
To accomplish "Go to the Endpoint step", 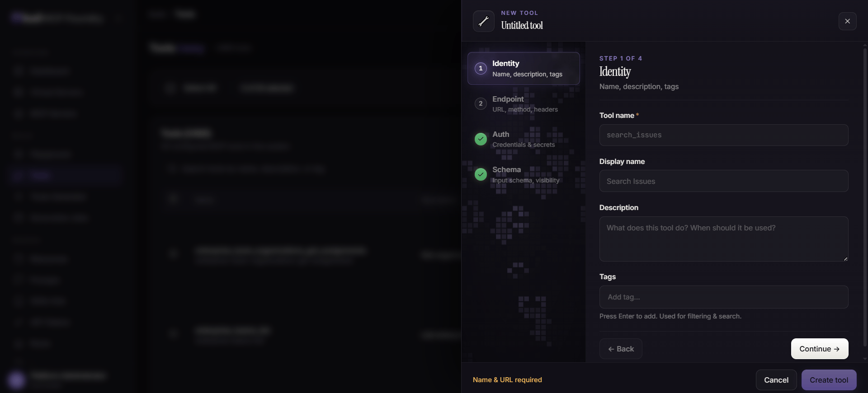I will 524,104.
